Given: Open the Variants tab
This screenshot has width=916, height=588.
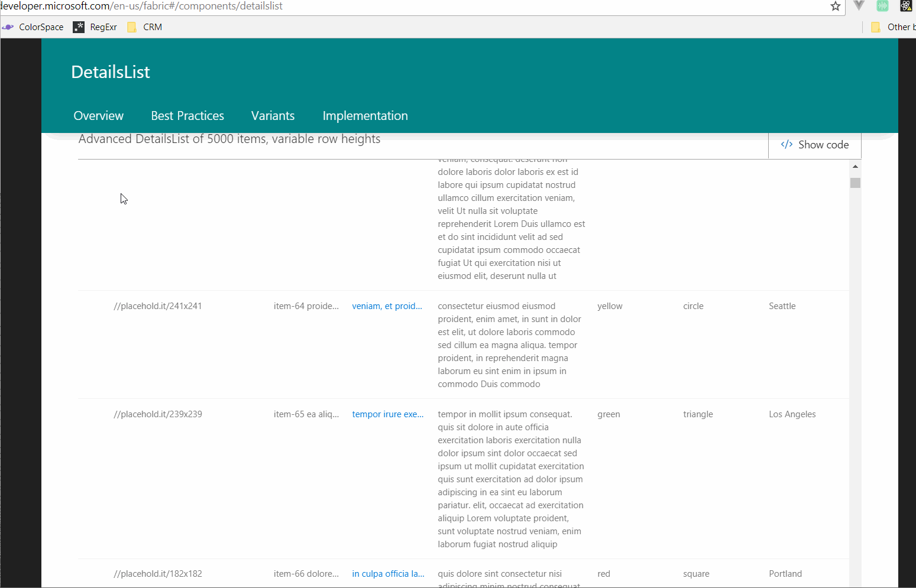Looking at the screenshot, I should (x=273, y=115).
